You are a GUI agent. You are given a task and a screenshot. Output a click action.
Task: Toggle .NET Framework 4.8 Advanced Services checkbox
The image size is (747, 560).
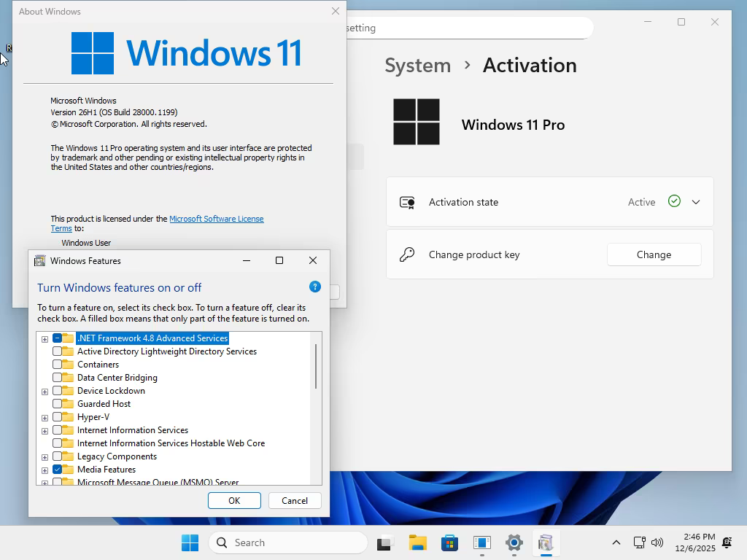pos(57,338)
